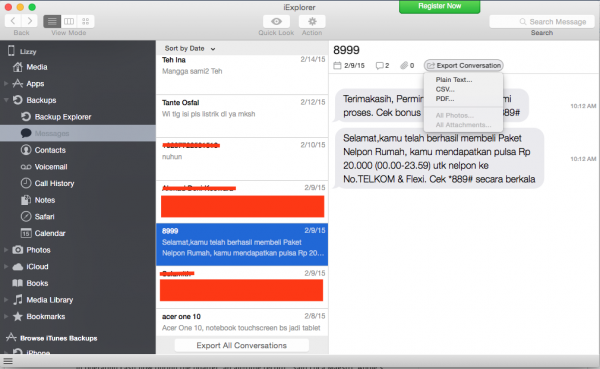Expand the iCloud section

[x=6, y=267]
